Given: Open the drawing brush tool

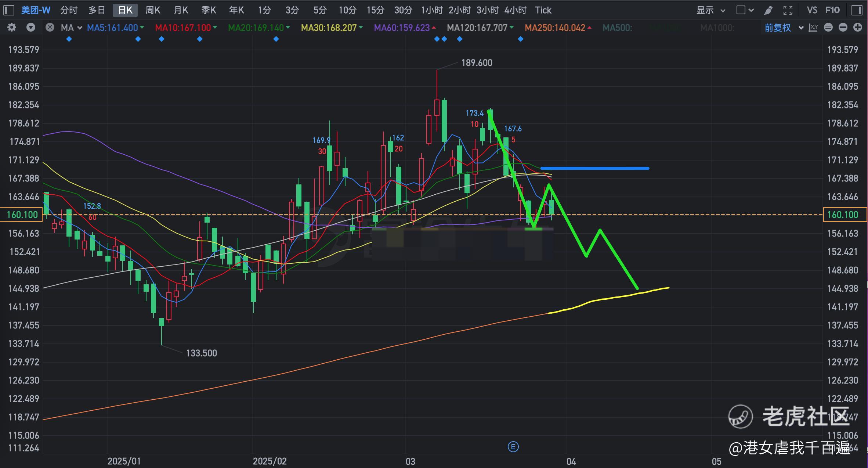Looking at the screenshot, I should pyautogui.click(x=768, y=10).
